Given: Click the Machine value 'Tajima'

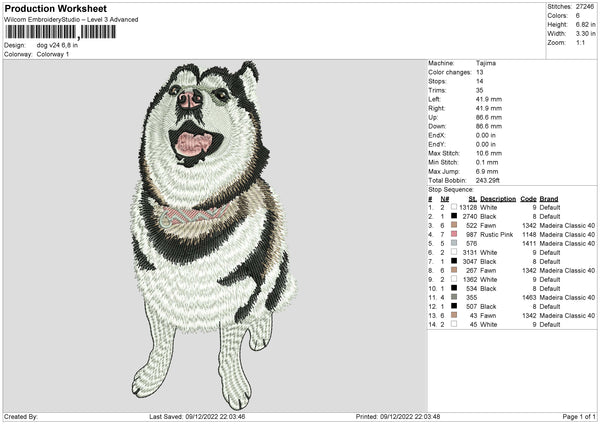Looking at the screenshot, I should [x=486, y=63].
